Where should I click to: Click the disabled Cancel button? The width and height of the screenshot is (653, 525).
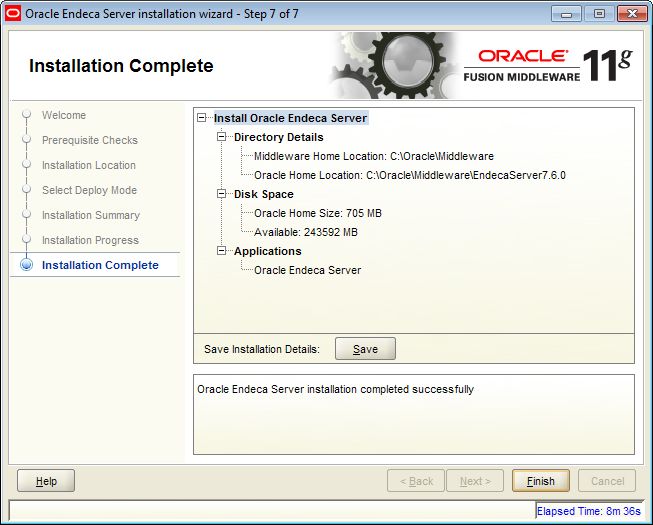tap(607, 481)
